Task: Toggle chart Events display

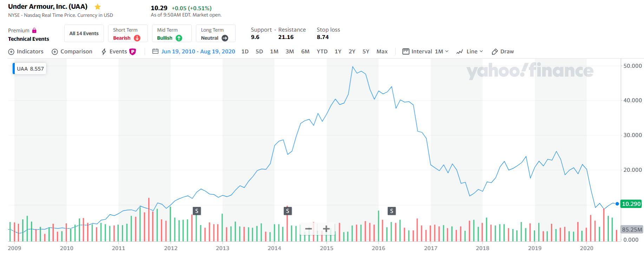Action: pyautogui.click(x=118, y=52)
